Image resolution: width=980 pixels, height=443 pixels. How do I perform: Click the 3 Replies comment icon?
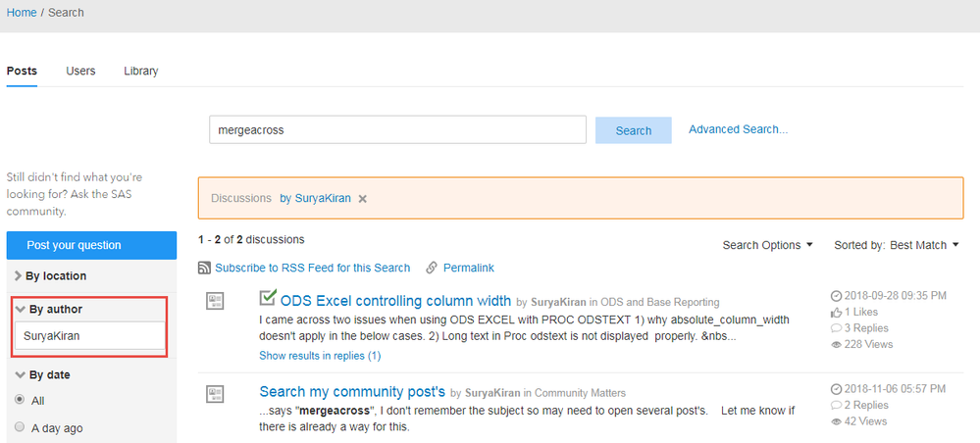click(x=836, y=327)
